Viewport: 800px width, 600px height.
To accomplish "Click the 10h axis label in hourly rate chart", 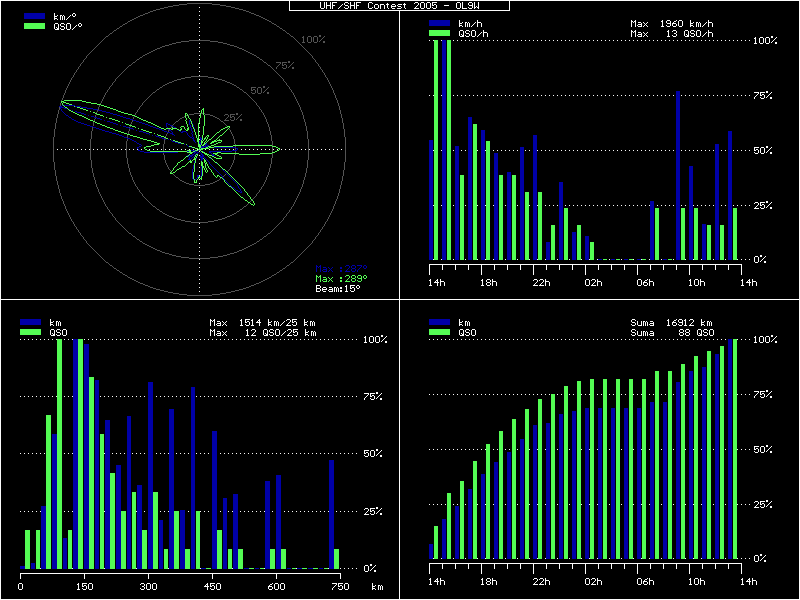I will coord(696,283).
